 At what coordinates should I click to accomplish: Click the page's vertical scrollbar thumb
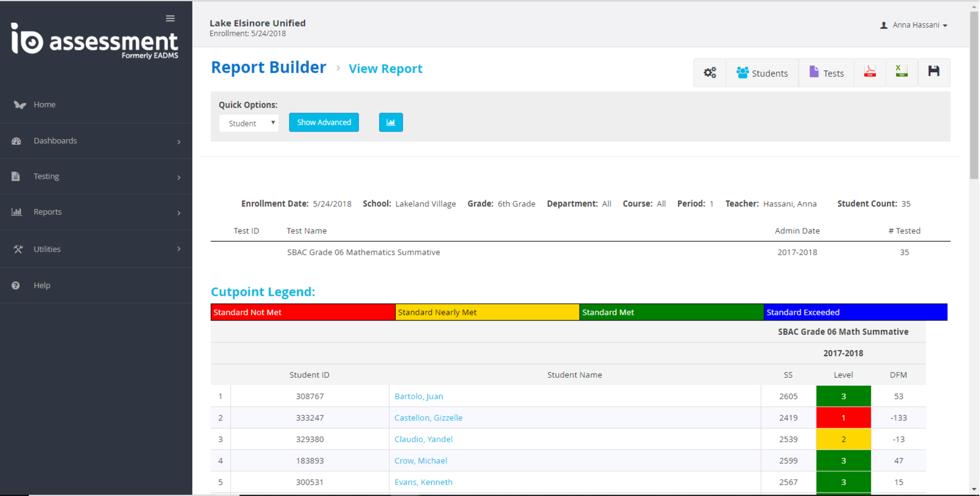click(974, 96)
